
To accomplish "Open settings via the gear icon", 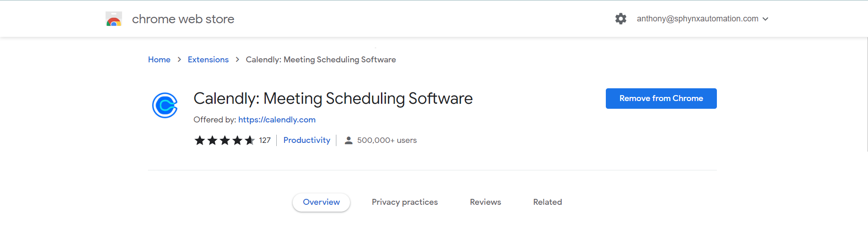I will [x=621, y=19].
